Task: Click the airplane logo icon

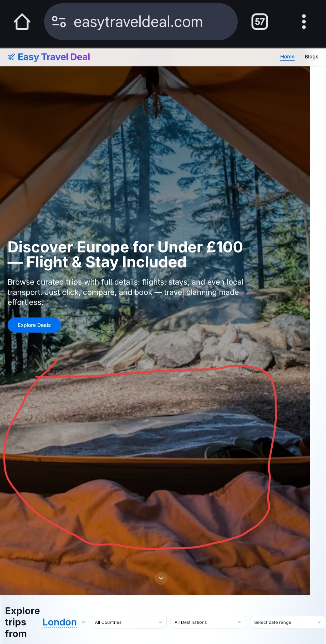Action: (x=11, y=57)
